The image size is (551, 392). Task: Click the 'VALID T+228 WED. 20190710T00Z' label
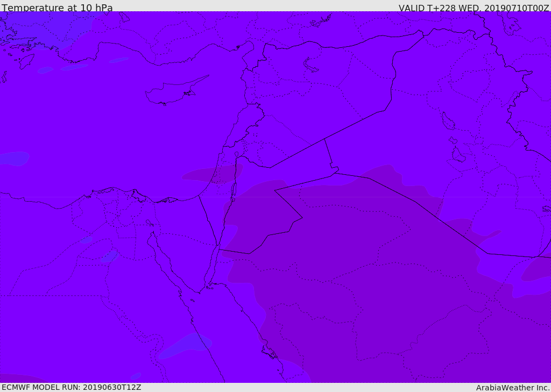474,8
